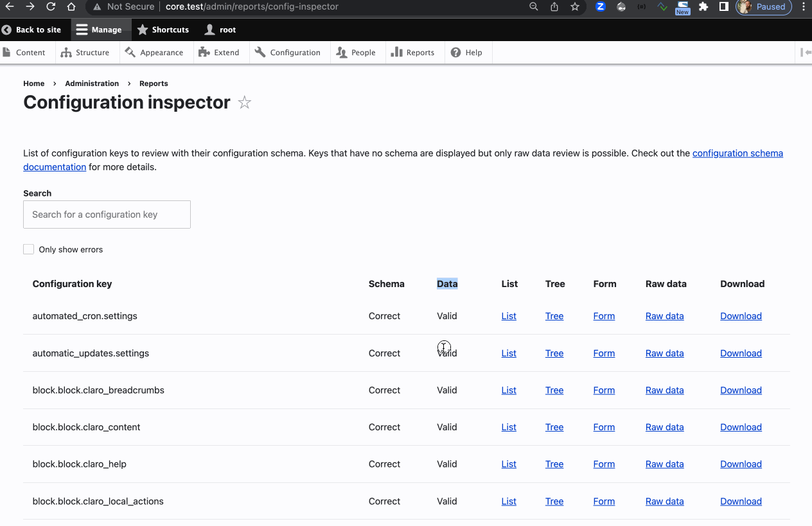Screen dimensions: 812x526
Task: Toggle the Manage admin toolbar tray
Action: pyautogui.click(x=99, y=30)
